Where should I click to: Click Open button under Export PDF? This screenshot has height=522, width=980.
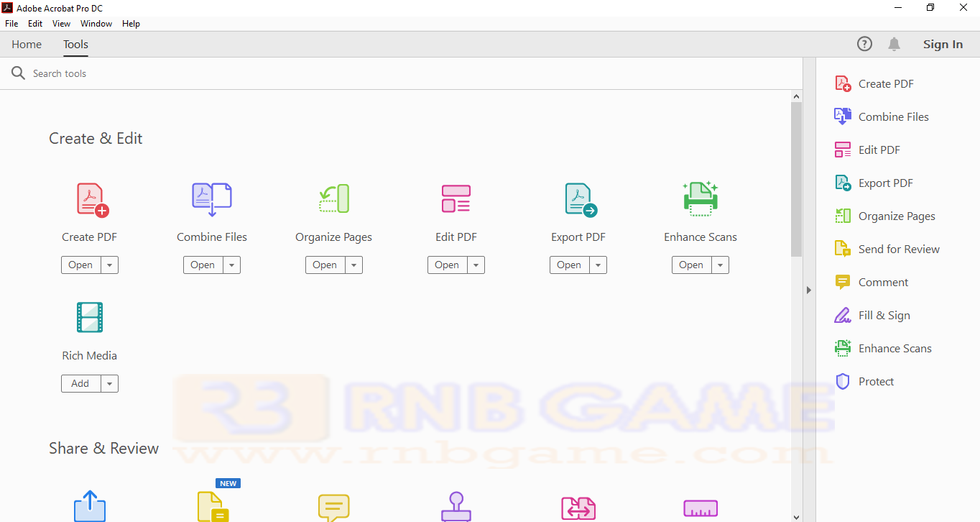pos(569,265)
